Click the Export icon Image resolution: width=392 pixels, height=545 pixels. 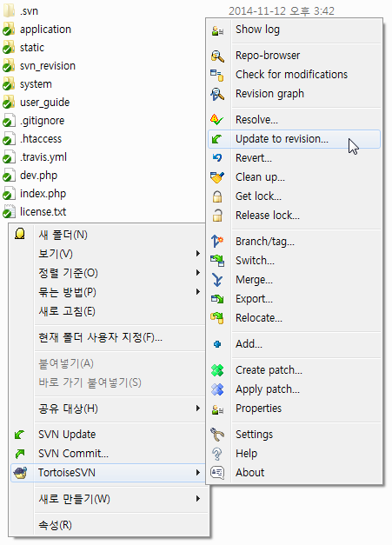(x=217, y=299)
